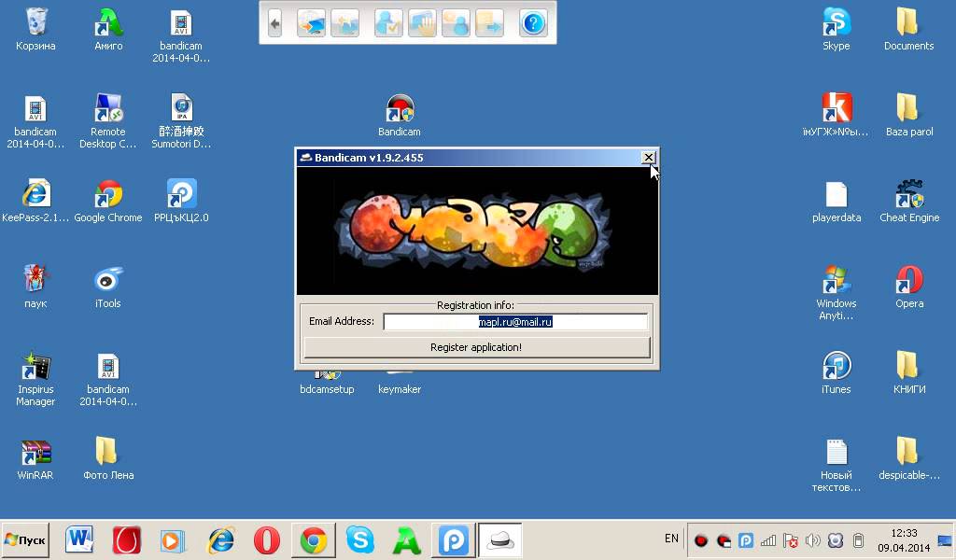Select the Cheat Engine desktop shortcut
Image resolution: width=956 pixels, height=560 pixels.
[909, 202]
